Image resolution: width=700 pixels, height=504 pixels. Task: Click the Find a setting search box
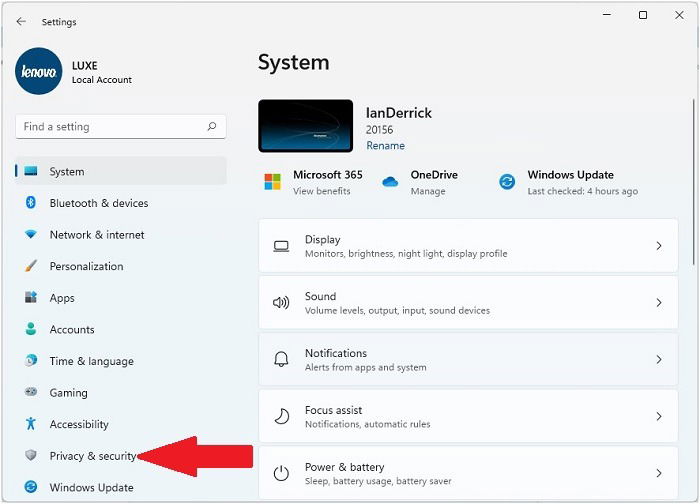coord(110,127)
